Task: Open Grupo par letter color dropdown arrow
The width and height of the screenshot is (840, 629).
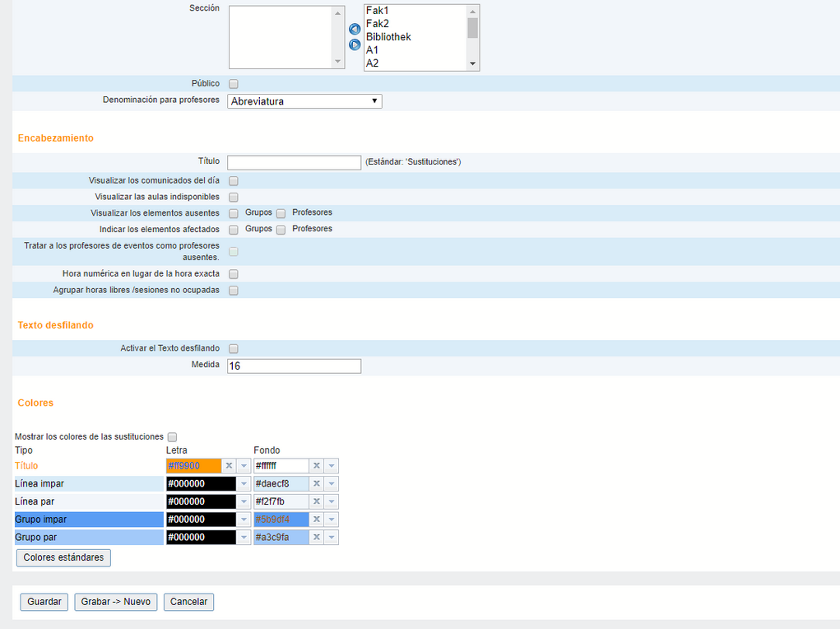Action: coord(244,537)
